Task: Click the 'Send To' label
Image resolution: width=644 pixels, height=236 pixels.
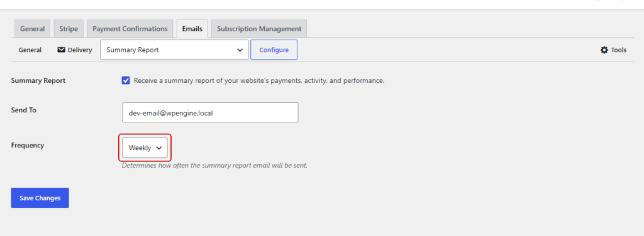Action: coord(24,110)
